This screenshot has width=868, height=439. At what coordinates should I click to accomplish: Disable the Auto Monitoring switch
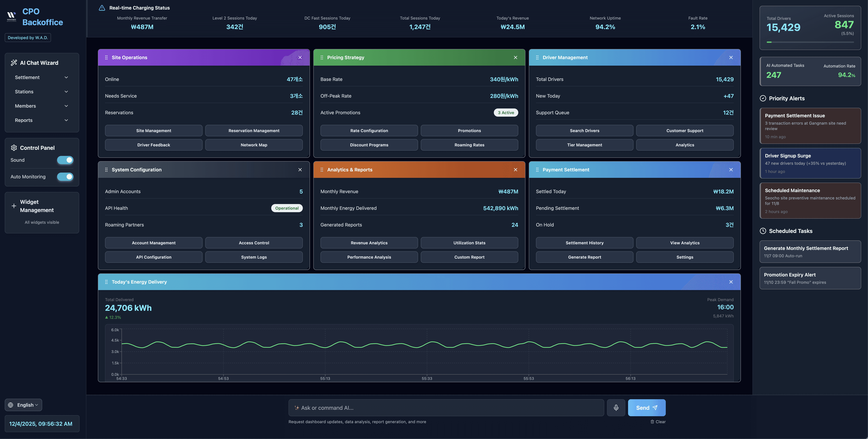(65, 177)
